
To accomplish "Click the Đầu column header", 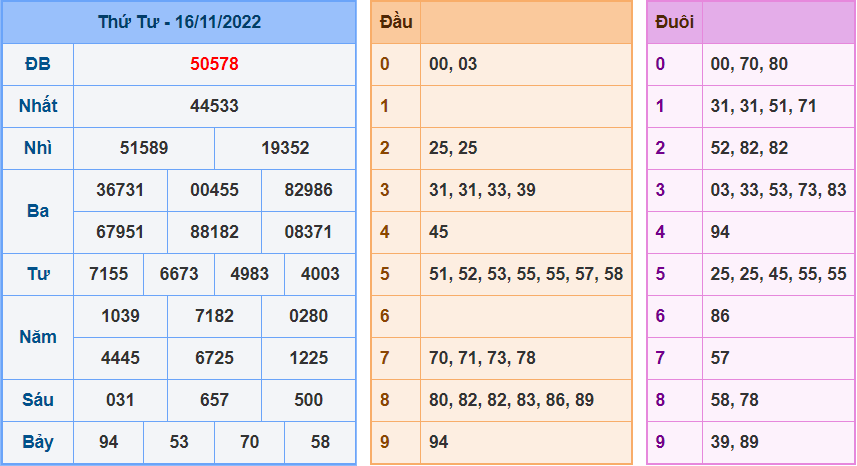I will [x=396, y=22].
